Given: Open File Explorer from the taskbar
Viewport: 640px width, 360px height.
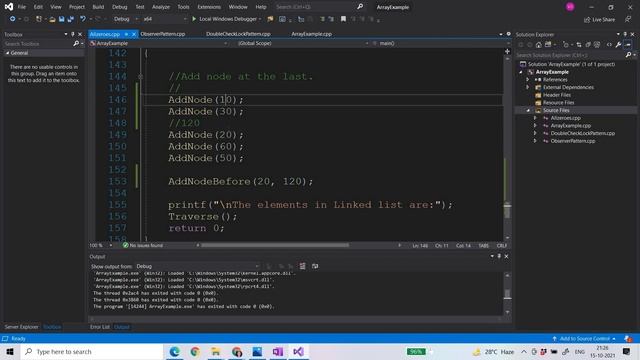Looking at the screenshot, I should tap(216, 351).
